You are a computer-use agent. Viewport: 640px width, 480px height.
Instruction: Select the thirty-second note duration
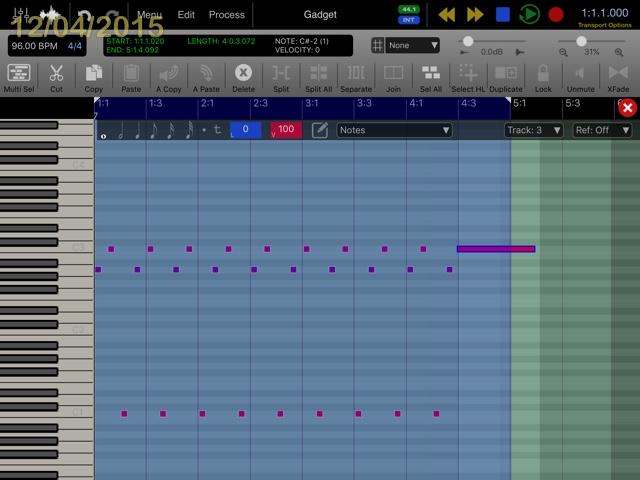pyautogui.click(x=189, y=131)
